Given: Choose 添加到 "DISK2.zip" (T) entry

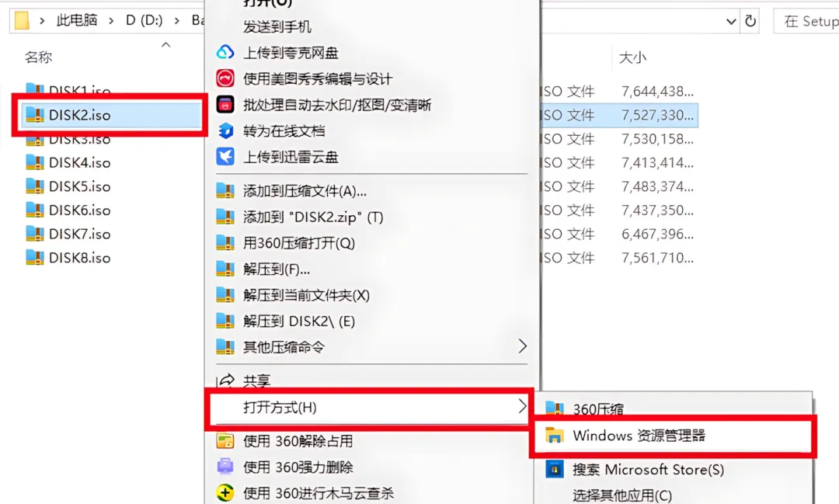Looking at the screenshot, I should click(x=313, y=217).
